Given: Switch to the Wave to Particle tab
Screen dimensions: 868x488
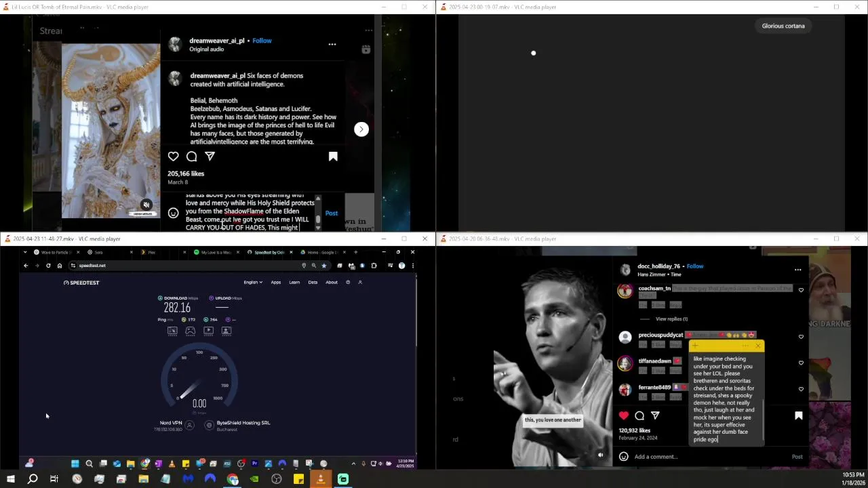Looking at the screenshot, I should [x=56, y=252].
